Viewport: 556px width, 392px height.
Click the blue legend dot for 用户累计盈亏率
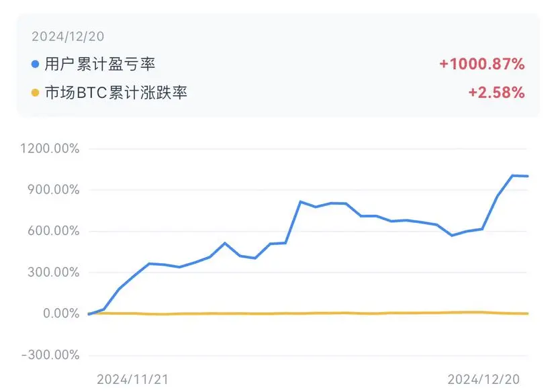coord(35,64)
